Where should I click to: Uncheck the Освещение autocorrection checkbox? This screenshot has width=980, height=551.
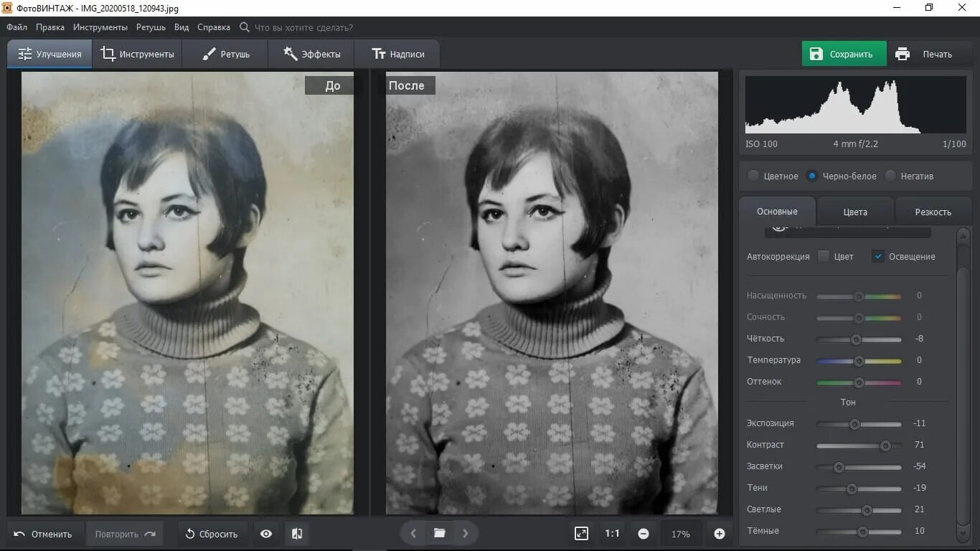(x=878, y=256)
